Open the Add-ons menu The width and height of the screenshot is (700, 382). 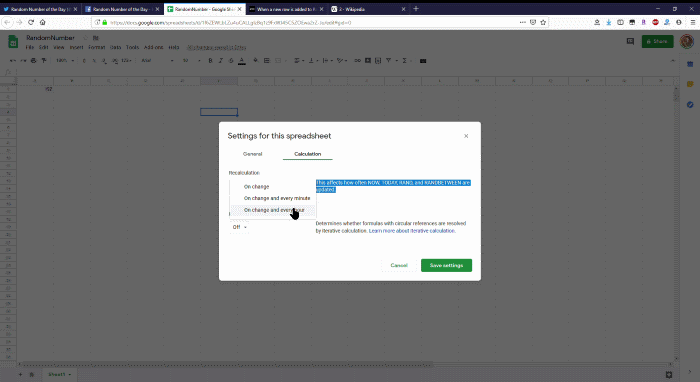click(153, 47)
